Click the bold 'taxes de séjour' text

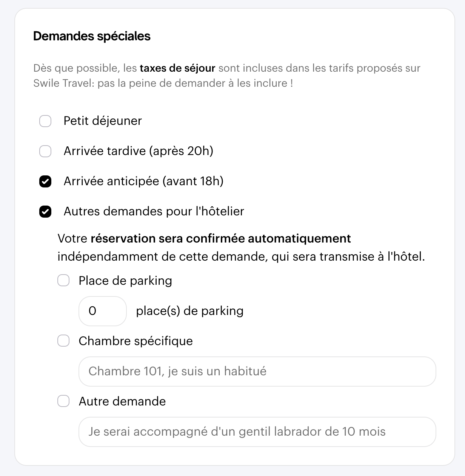point(177,68)
